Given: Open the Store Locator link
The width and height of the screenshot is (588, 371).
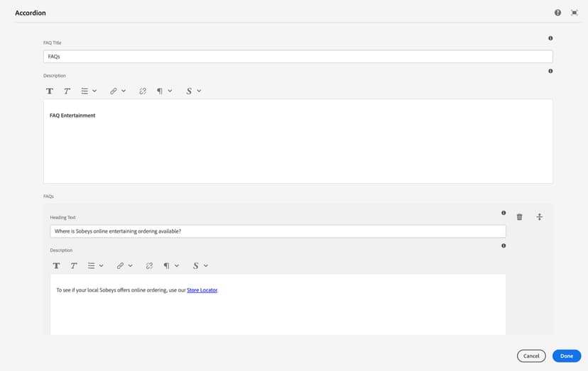Looking at the screenshot, I should pos(202,290).
